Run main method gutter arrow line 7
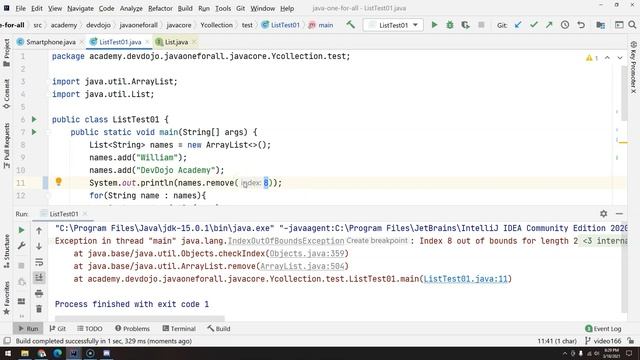 (x=34, y=132)
